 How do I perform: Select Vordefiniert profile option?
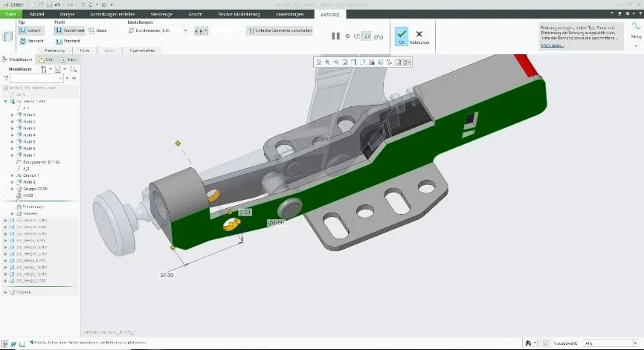[70, 30]
